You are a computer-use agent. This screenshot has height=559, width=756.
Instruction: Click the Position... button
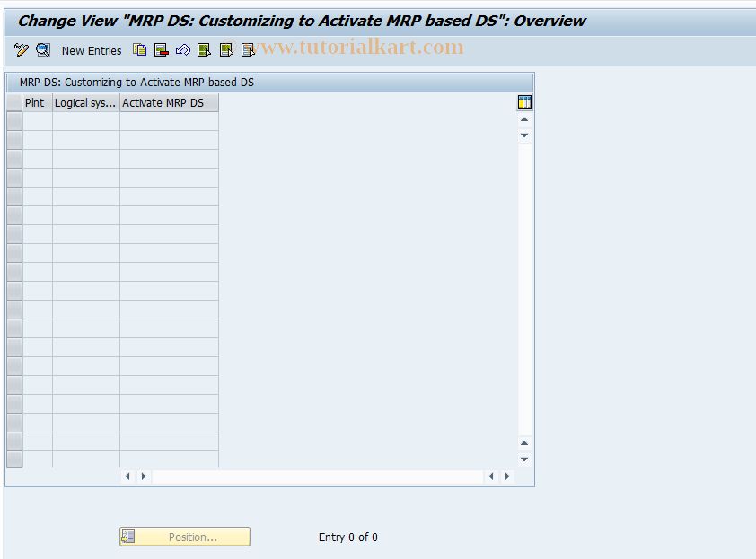click(x=185, y=537)
